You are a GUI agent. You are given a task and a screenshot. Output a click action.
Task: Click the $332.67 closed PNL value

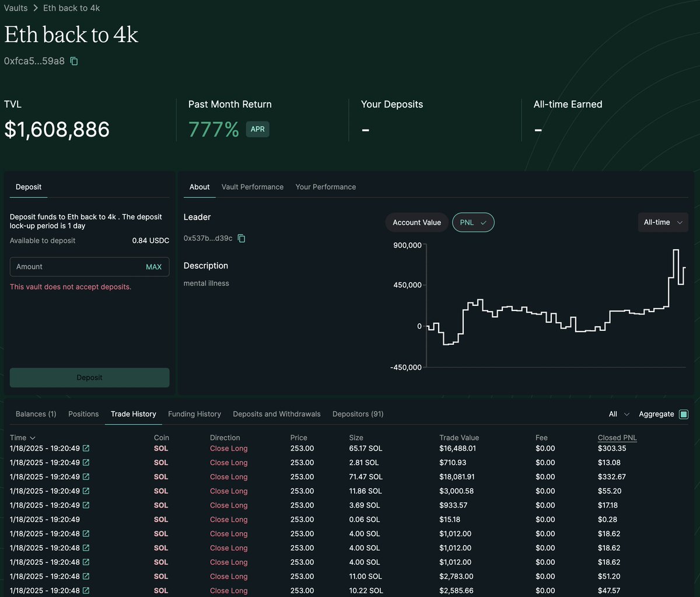(x=612, y=477)
